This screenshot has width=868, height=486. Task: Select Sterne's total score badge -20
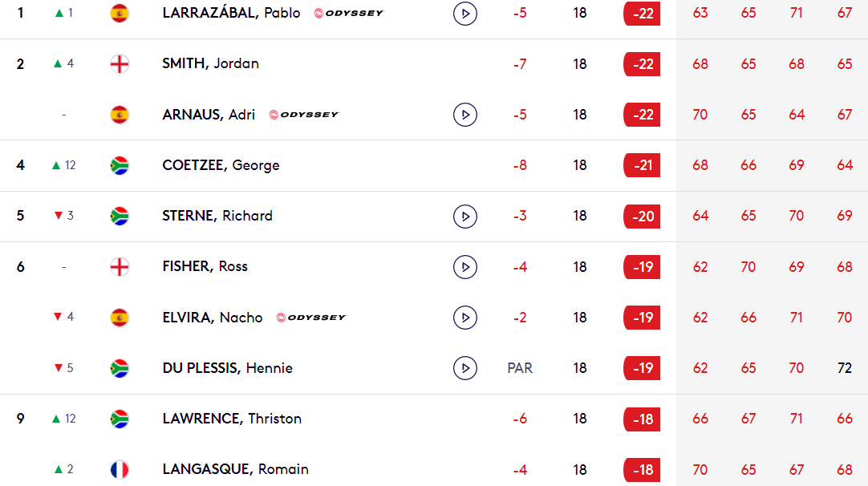(642, 217)
